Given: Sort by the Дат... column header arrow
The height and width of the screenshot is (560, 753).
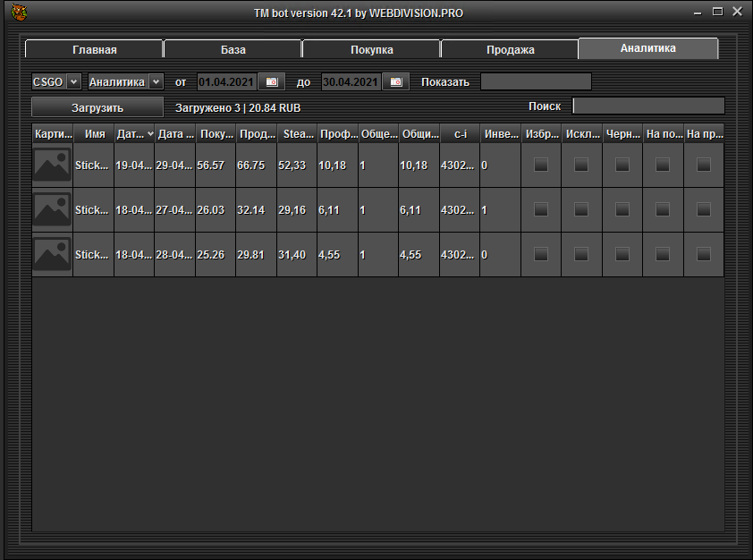Looking at the screenshot, I should coord(149,134).
